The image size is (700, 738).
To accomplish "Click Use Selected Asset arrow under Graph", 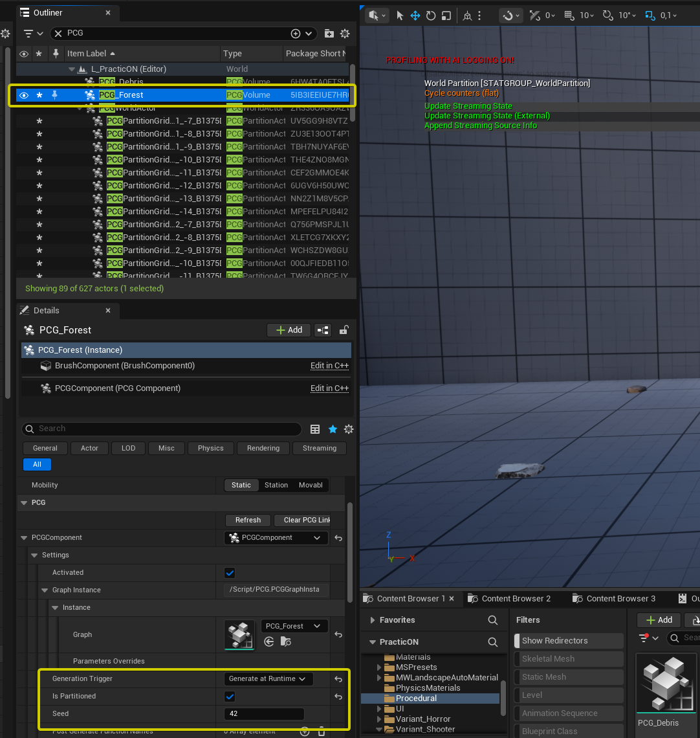I will point(270,642).
